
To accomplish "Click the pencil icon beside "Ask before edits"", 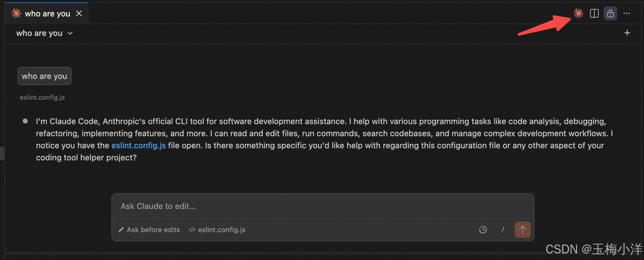I will [121, 229].
